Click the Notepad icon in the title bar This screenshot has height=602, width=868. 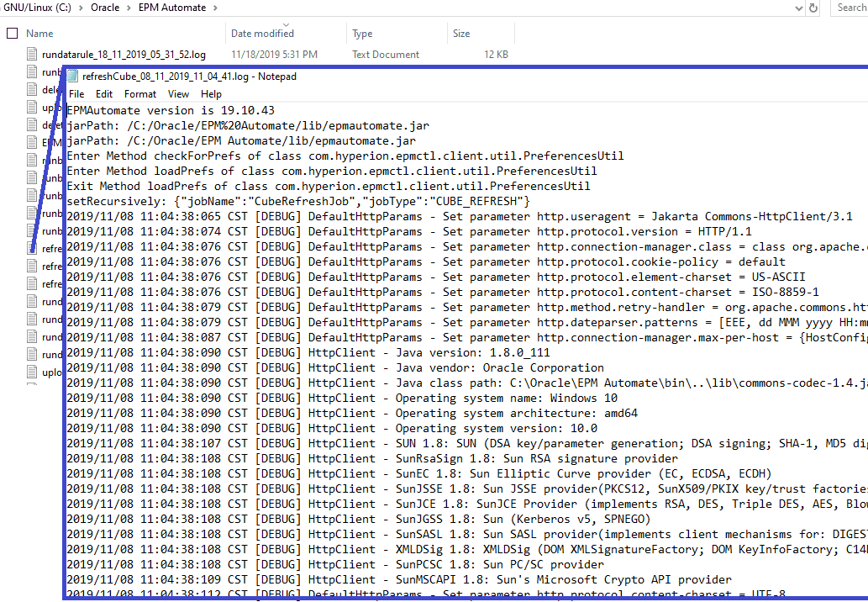[72, 77]
